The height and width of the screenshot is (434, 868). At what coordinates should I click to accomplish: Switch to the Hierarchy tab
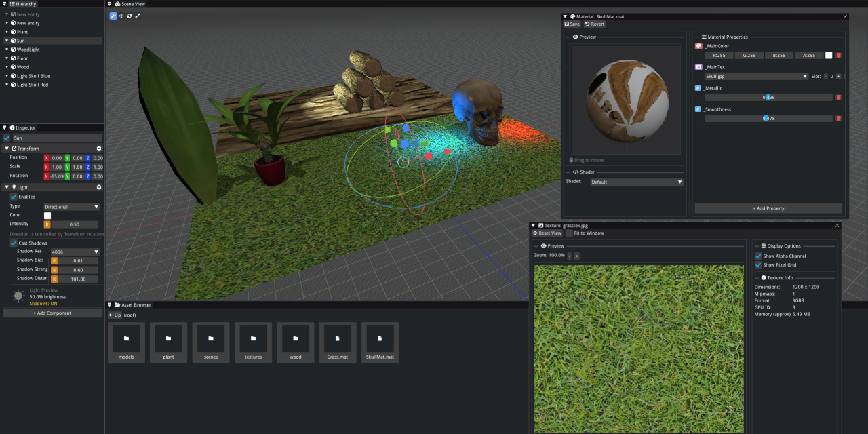pyautogui.click(x=23, y=4)
